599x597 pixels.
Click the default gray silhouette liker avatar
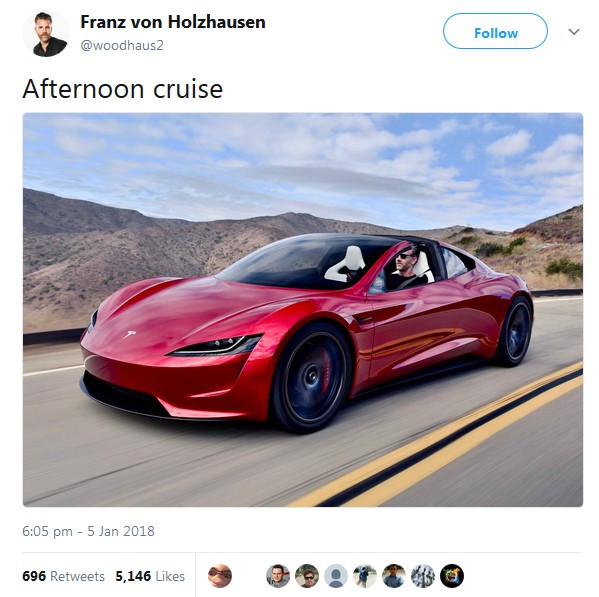(336, 576)
